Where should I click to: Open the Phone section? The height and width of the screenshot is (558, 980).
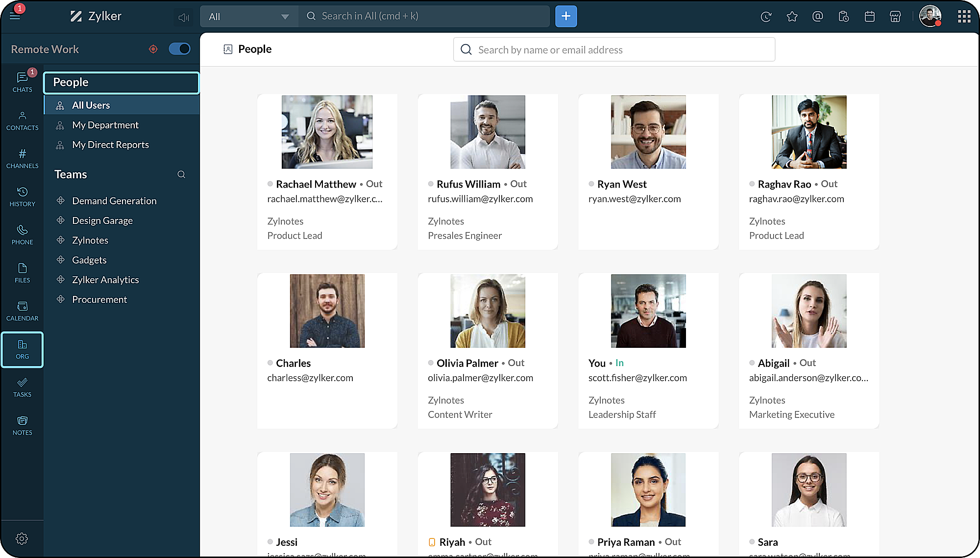[x=22, y=235]
